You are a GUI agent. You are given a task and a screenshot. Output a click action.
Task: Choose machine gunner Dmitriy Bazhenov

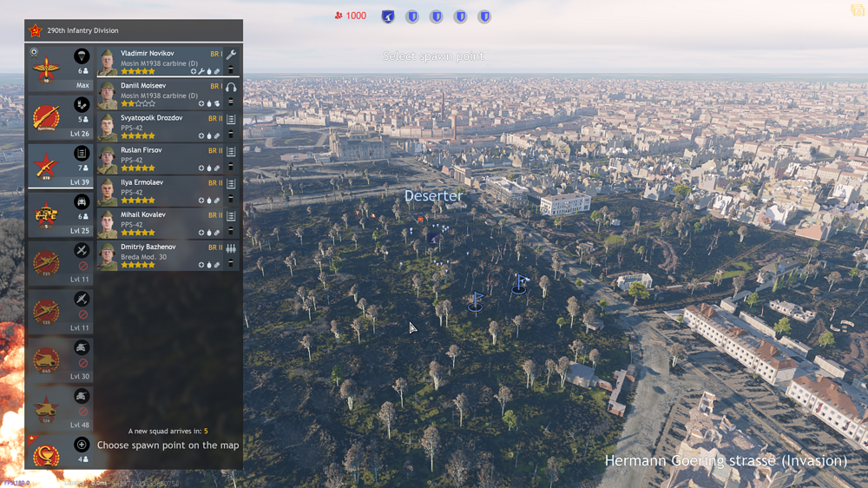pos(161,256)
